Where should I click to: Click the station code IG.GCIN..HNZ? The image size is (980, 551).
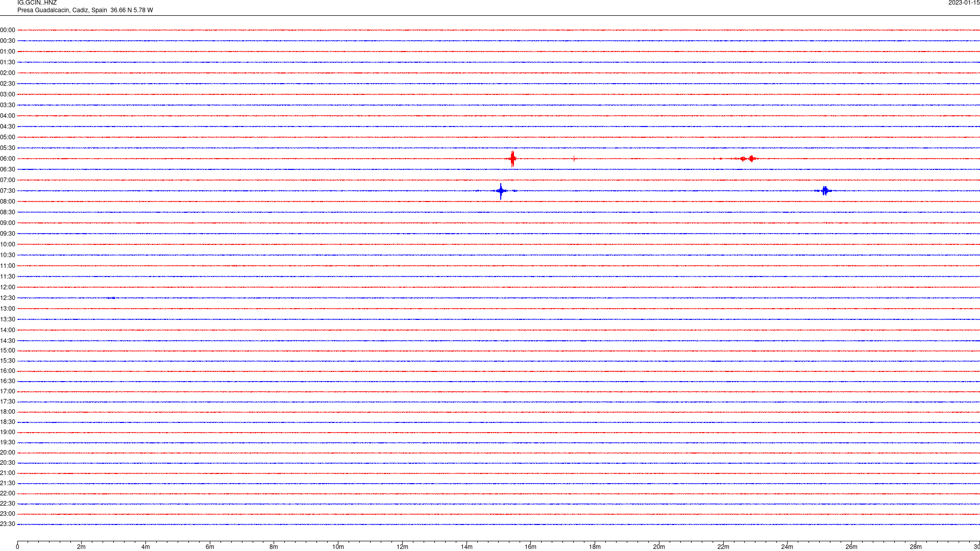click(x=37, y=3)
